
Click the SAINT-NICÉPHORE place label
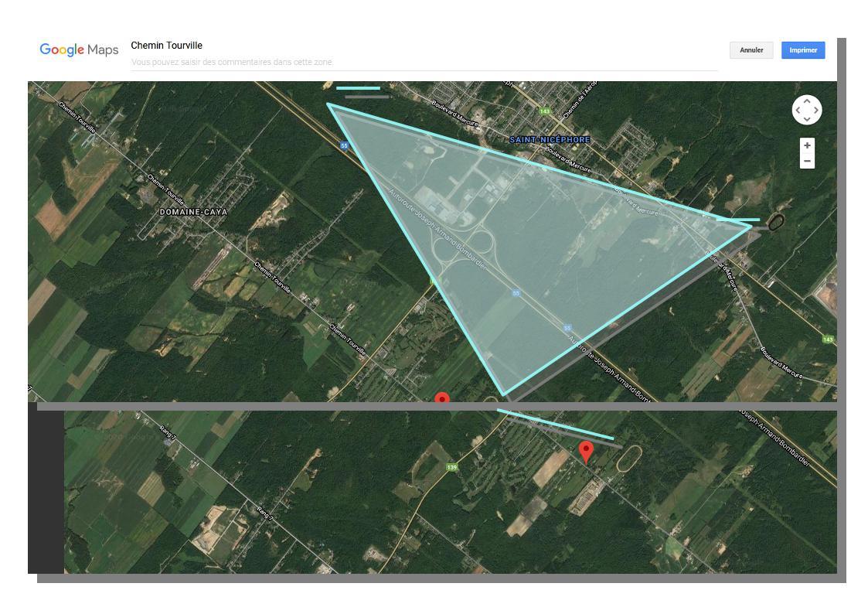550,140
